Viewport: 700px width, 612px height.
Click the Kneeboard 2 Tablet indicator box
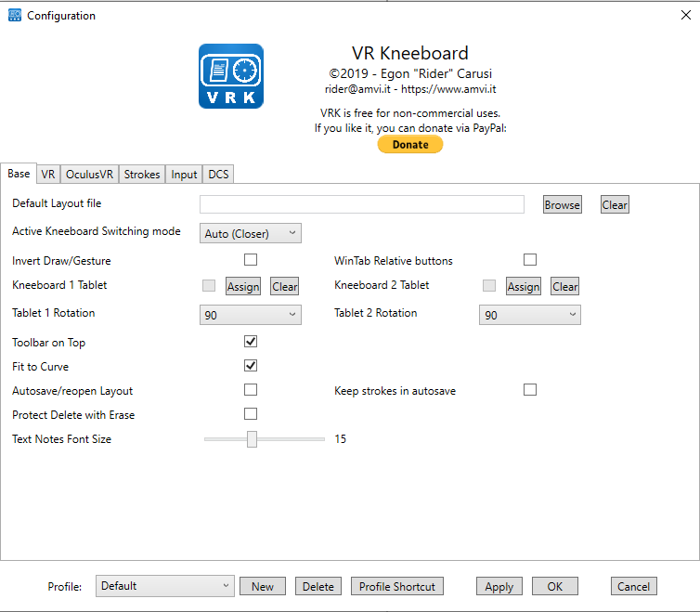point(489,285)
